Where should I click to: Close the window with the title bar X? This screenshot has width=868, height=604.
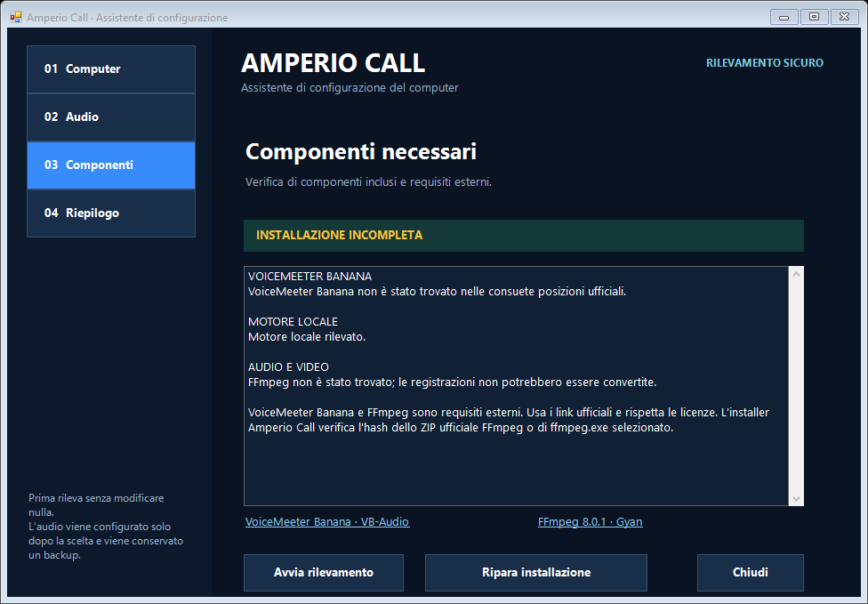[844, 17]
